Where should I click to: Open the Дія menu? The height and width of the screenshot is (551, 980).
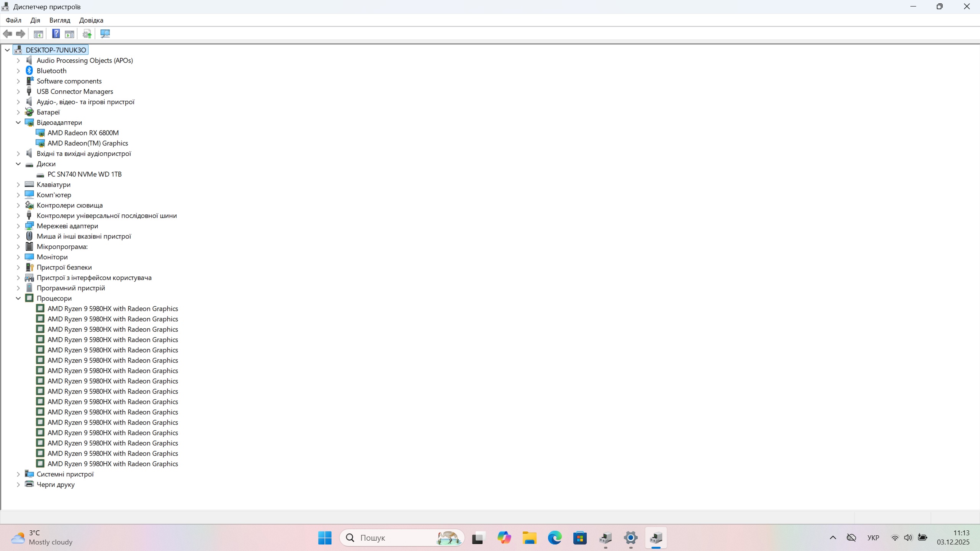pos(35,20)
